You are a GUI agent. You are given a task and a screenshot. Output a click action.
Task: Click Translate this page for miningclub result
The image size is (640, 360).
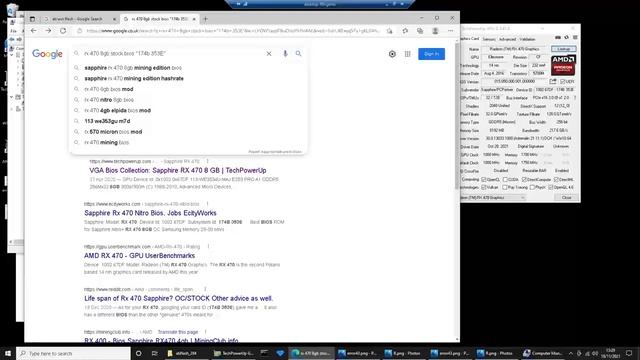tap(178, 332)
